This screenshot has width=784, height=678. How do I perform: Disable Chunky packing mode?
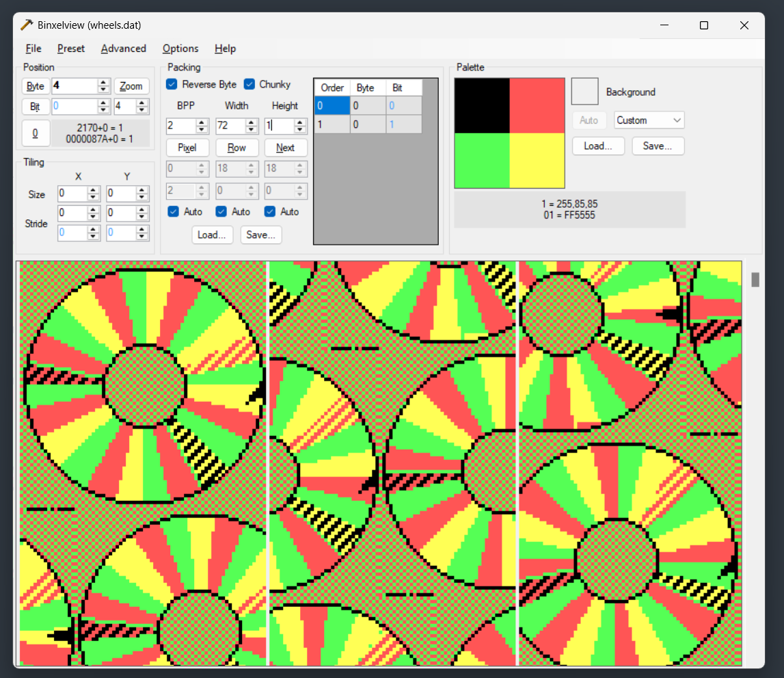coord(249,84)
